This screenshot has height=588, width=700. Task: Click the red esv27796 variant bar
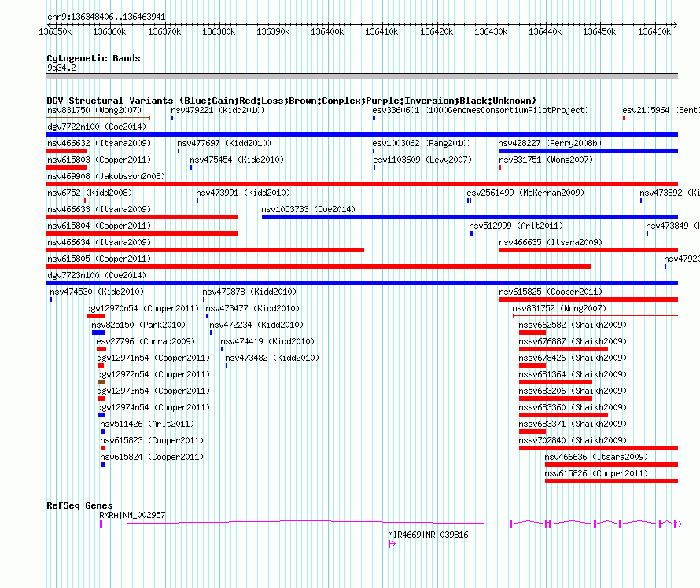coord(101,349)
